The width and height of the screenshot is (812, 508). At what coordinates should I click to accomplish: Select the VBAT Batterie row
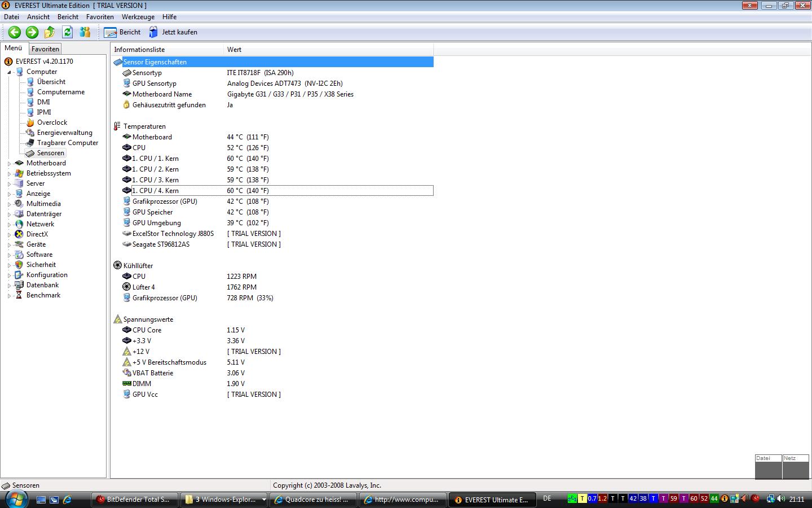pos(277,373)
